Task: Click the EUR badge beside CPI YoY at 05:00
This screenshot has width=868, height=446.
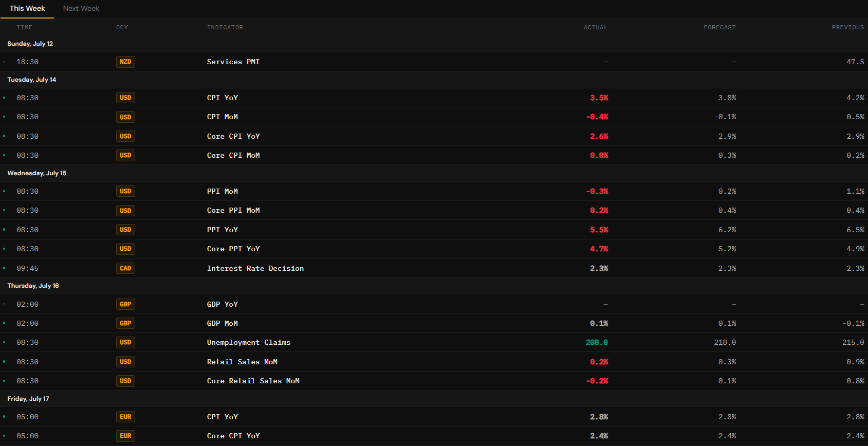Action: (x=125, y=417)
